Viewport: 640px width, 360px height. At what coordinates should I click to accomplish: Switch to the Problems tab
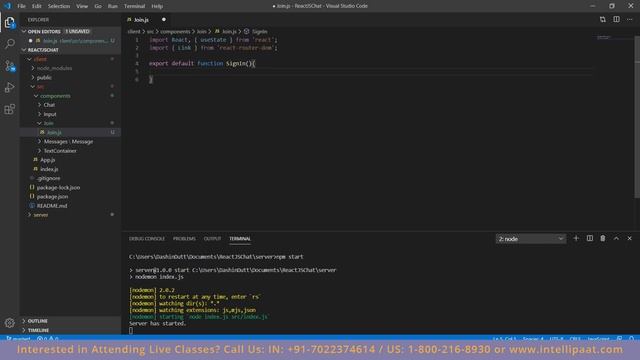(184, 239)
